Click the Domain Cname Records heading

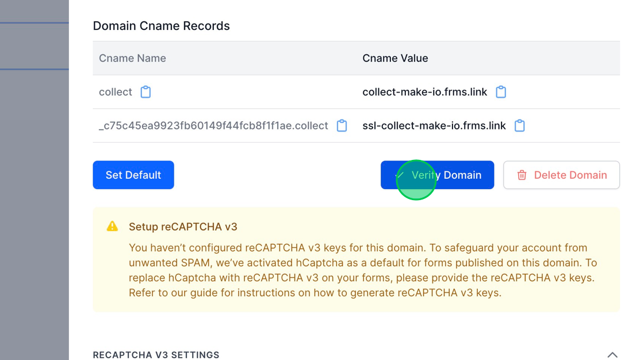click(161, 26)
